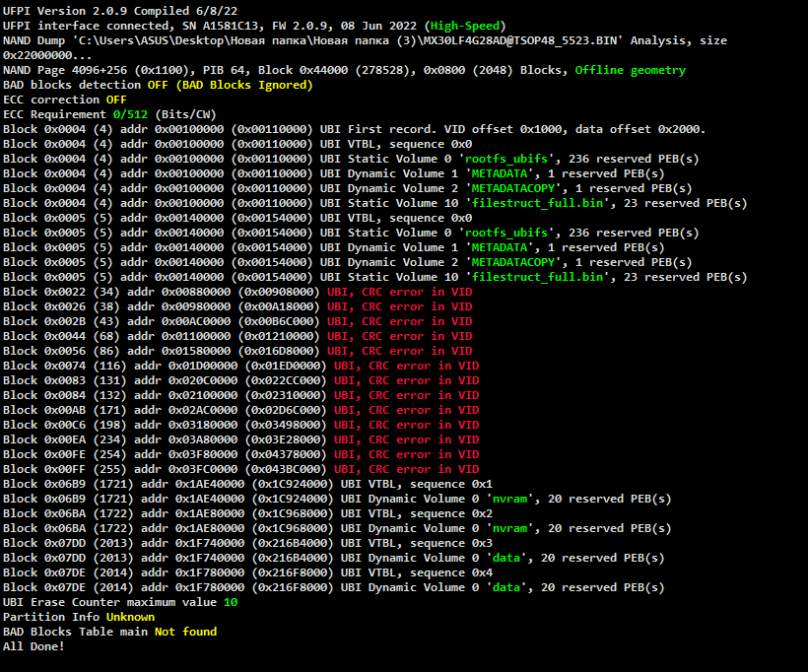Click yellow 'Unknown' after Partition Info
Image resolution: width=808 pixels, height=672 pixels.
tap(130, 618)
